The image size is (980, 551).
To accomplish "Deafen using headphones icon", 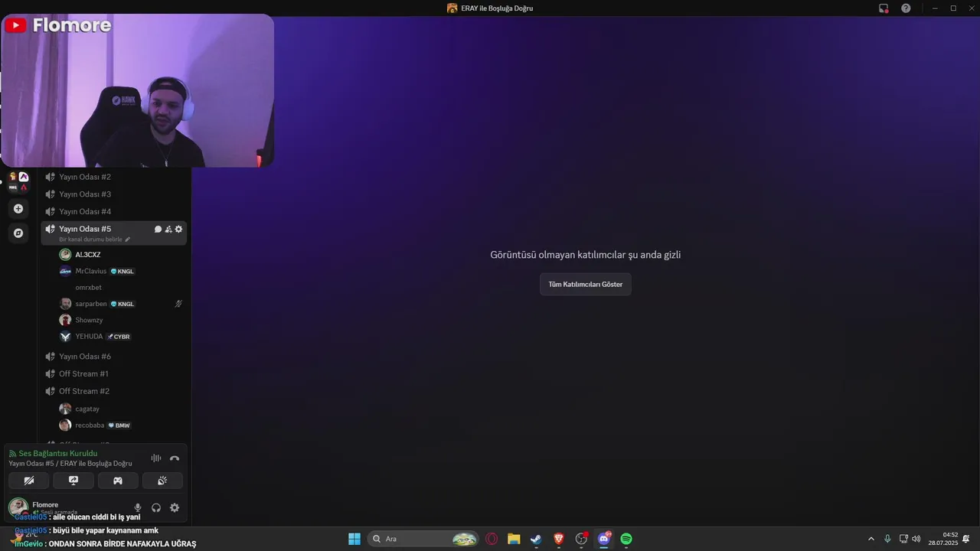I will click(x=156, y=507).
